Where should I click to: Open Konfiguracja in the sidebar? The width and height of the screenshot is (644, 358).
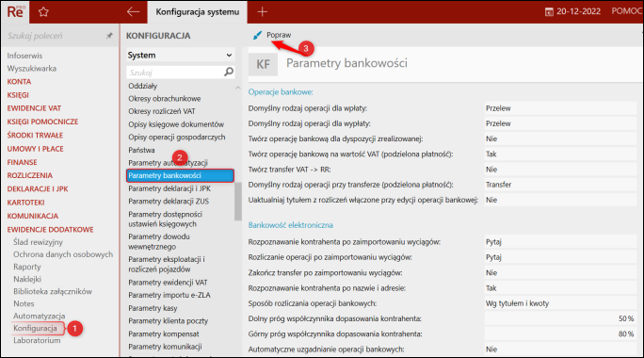pyautogui.click(x=36, y=328)
